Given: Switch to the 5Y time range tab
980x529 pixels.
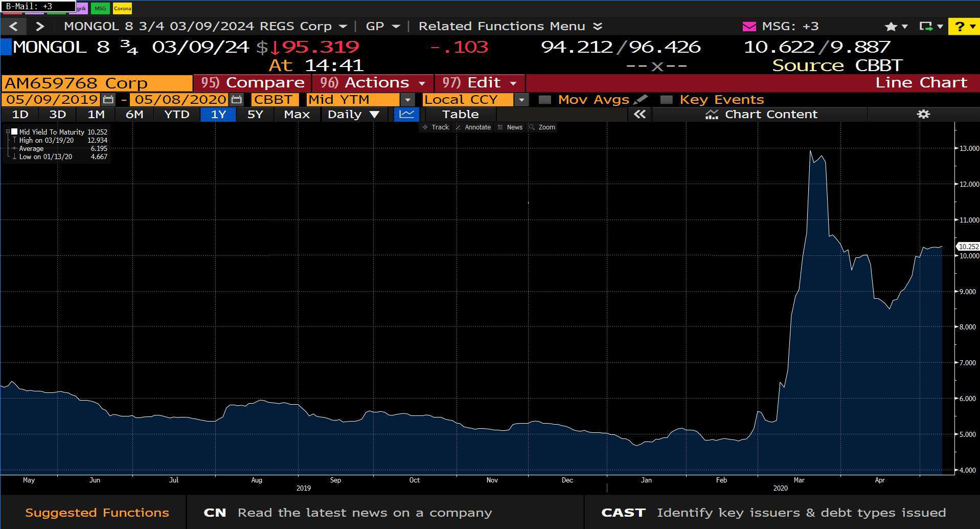Looking at the screenshot, I should pyautogui.click(x=255, y=114).
